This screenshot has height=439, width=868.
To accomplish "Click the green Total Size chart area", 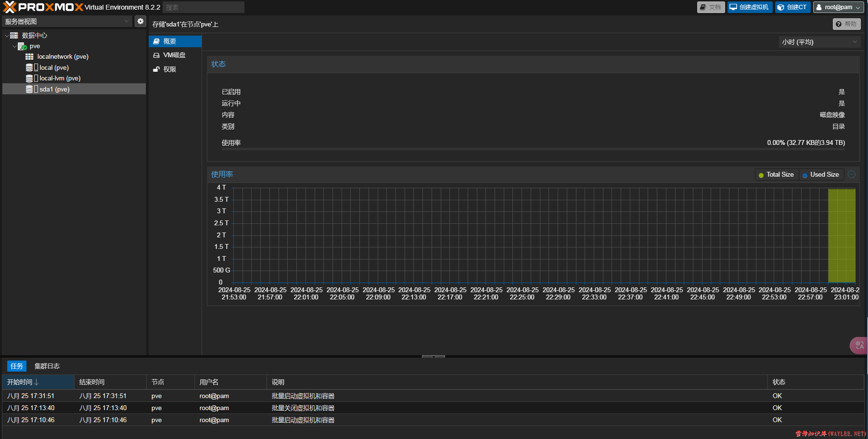I will pos(842,235).
